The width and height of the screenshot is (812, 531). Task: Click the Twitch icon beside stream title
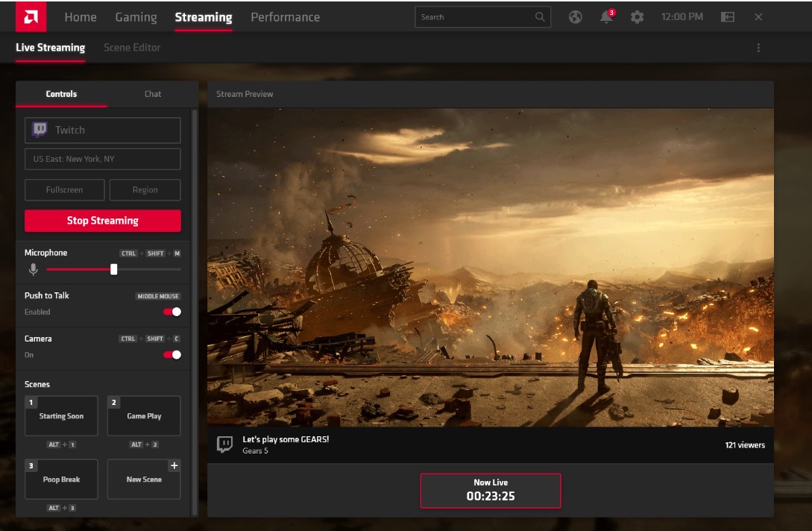click(x=224, y=444)
